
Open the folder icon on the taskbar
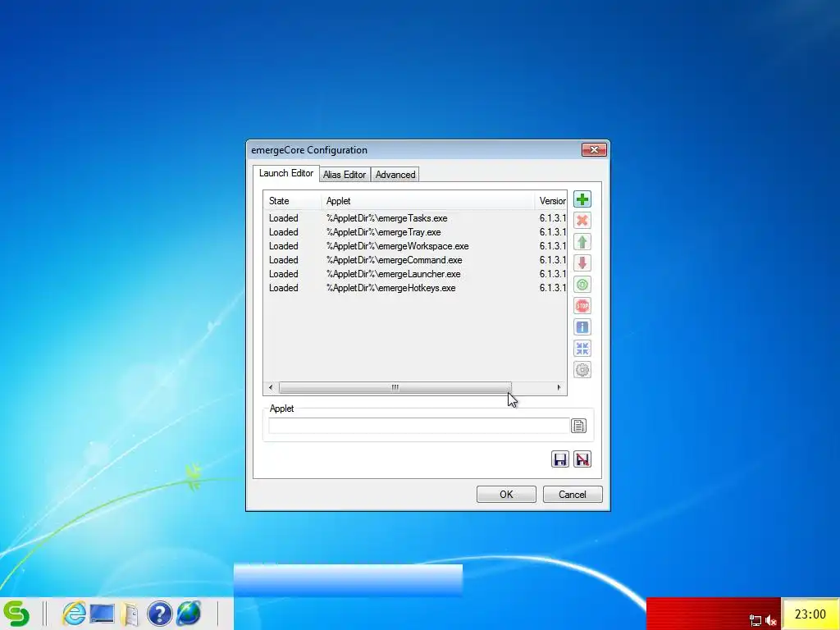pos(130,614)
